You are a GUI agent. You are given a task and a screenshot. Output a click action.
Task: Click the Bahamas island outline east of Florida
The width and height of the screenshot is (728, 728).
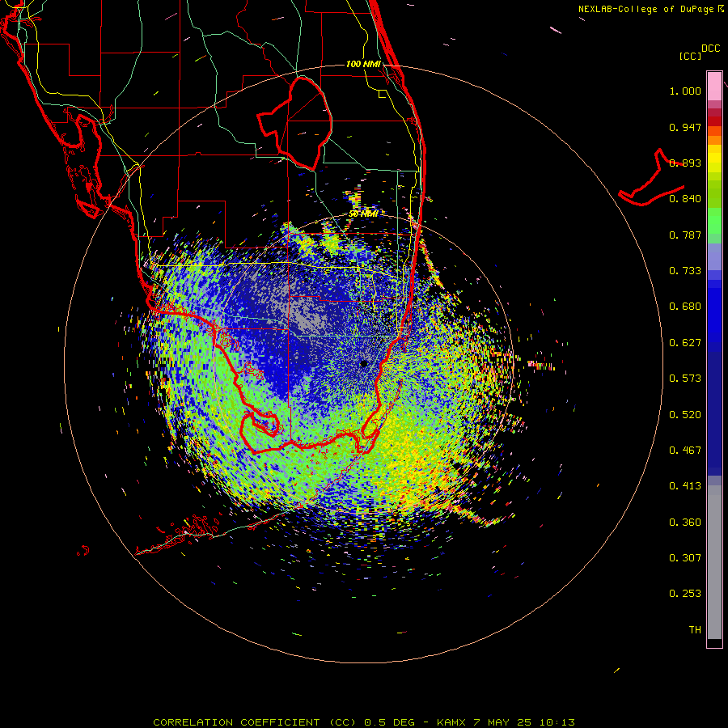[652, 177]
